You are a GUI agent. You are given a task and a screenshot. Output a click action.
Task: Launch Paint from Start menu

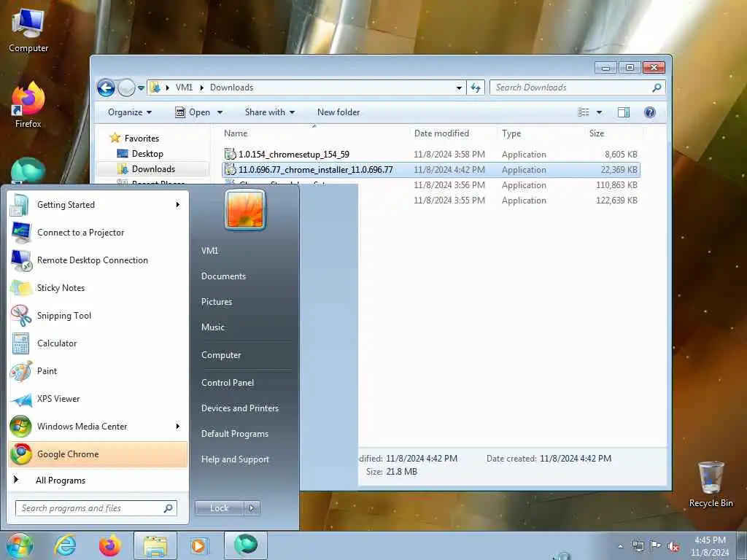click(x=98, y=371)
